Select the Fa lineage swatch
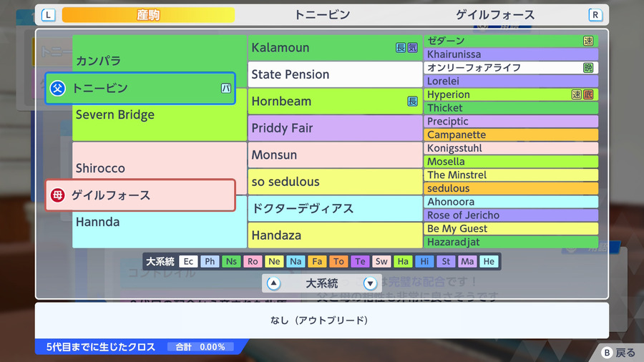 click(317, 261)
